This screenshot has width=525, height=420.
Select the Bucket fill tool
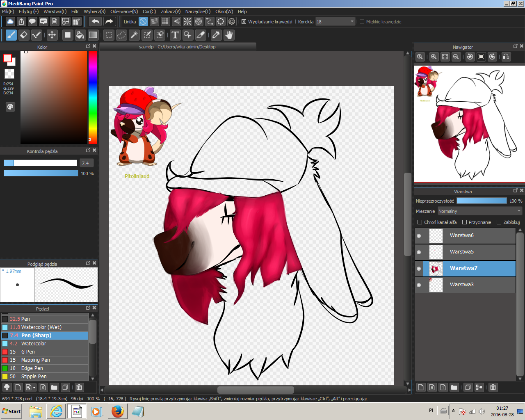coord(80,35)
